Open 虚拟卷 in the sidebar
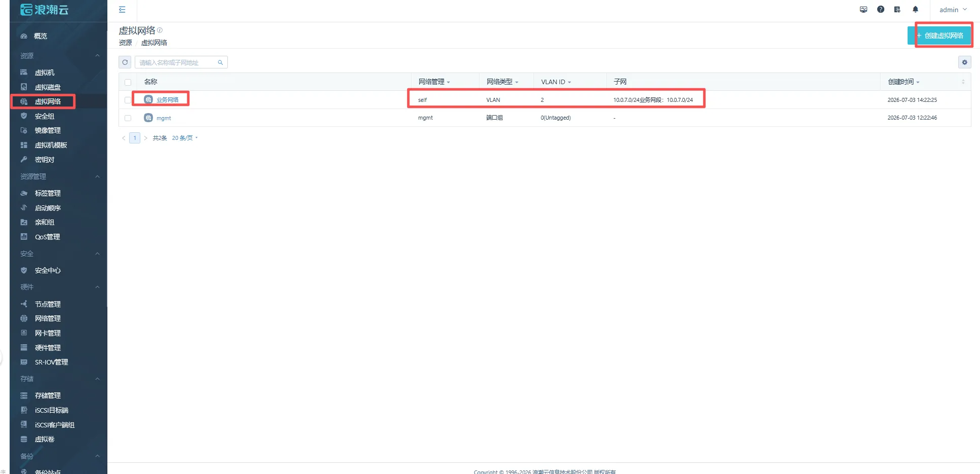 tap(45, 439)
